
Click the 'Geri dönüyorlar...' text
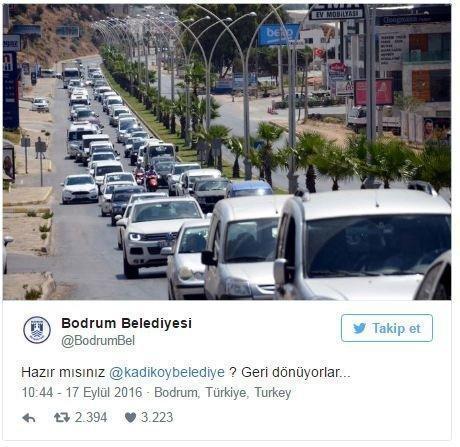click(296, 372)
